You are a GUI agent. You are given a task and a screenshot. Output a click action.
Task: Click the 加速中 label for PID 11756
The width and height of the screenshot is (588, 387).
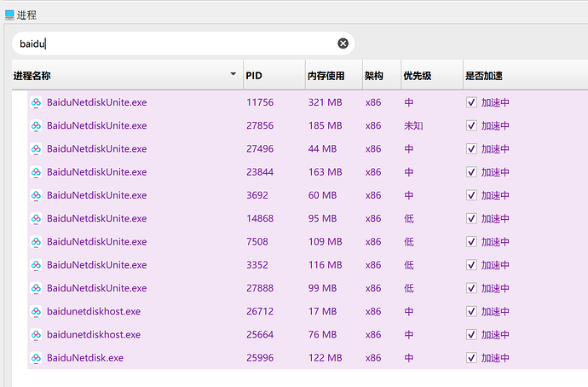pyautogui.click(x=495, y=102)
